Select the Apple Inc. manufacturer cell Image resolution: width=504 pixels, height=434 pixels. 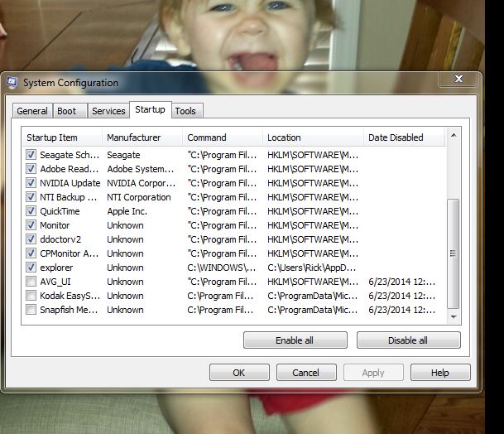(127, 211)
